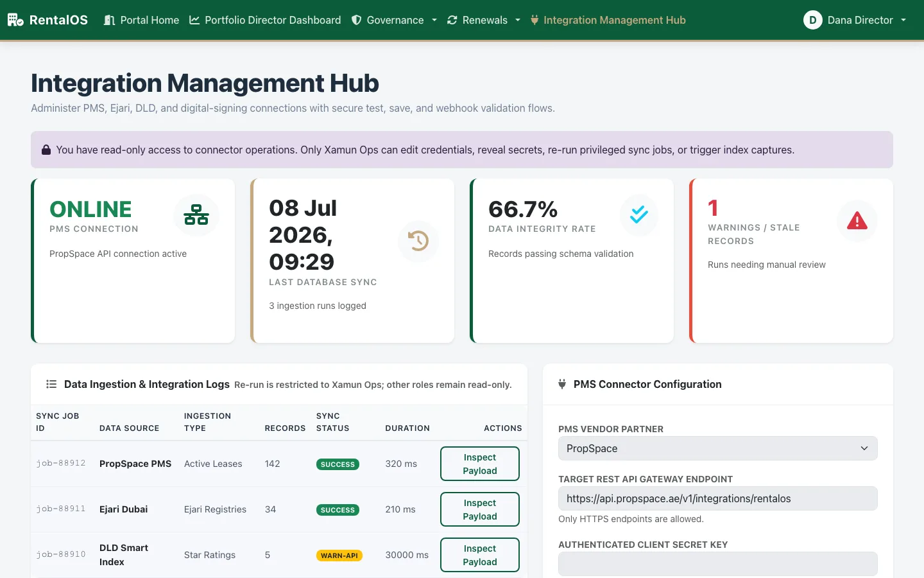Click the red warning triangle icon

[x=857, y=221]
